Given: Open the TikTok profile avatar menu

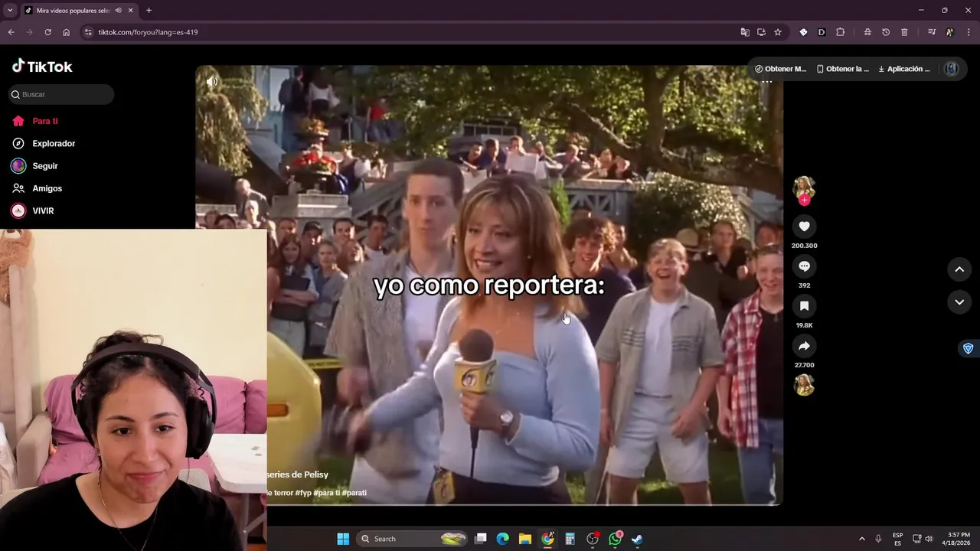Looking at the screenshot, I should tap(951, 69).
